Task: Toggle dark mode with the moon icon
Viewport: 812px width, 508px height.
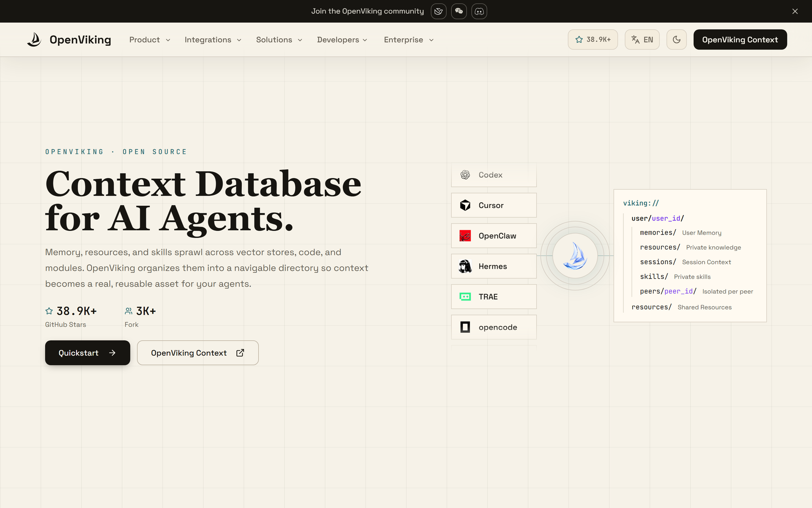Action: (677, 40)
